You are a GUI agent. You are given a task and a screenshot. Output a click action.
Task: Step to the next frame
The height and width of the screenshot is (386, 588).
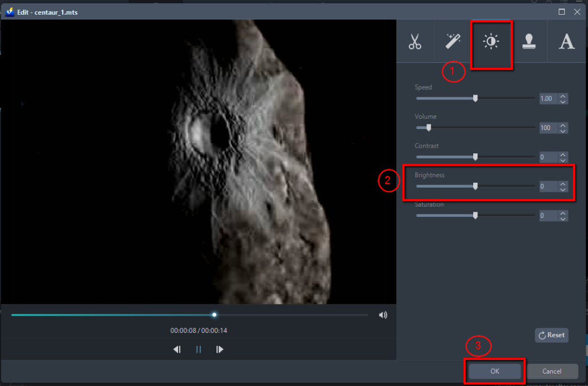coord(220,350)
